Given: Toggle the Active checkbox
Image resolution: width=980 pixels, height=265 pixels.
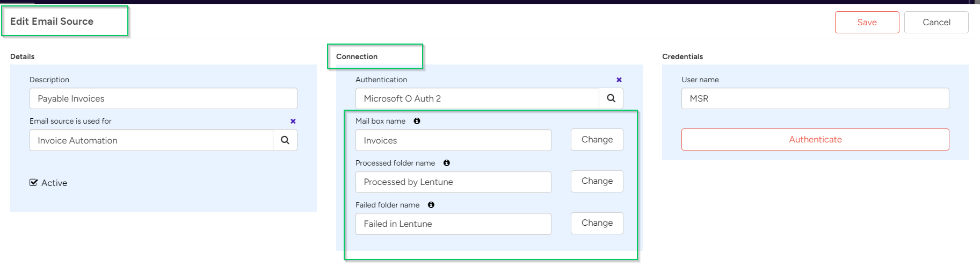Looking at the screenshot, I should tap(34, 183).
